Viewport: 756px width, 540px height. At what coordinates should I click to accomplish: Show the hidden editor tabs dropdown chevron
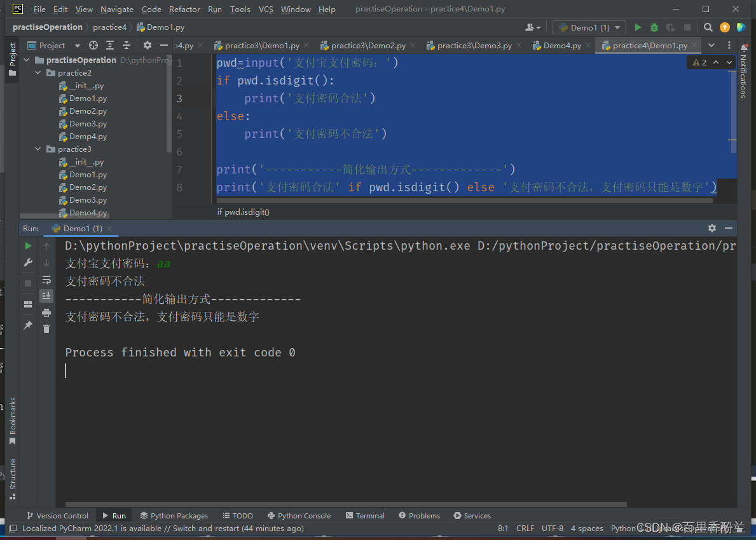tap(711, 45)
